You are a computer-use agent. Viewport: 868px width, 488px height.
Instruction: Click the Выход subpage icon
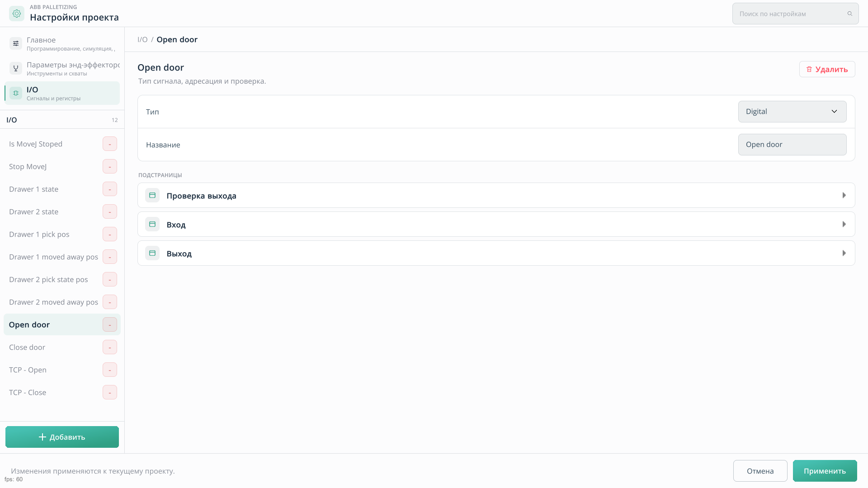[152, 253]
